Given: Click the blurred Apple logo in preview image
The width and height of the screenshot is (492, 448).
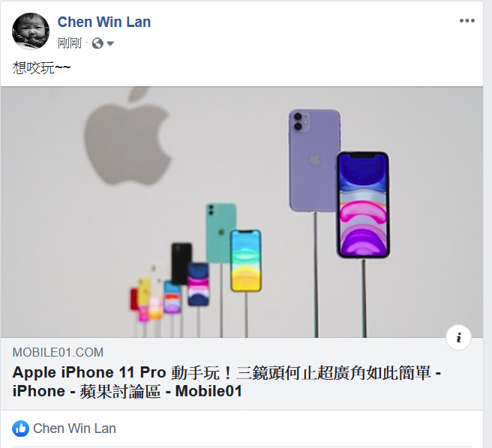Looking at the screenshot, I should click(128, 136).
